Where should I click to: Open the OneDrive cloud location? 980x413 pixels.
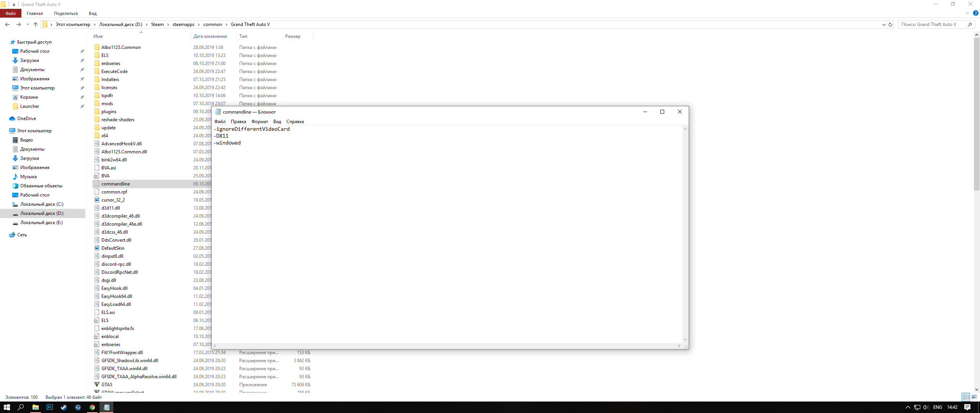(x=26, y=119)
